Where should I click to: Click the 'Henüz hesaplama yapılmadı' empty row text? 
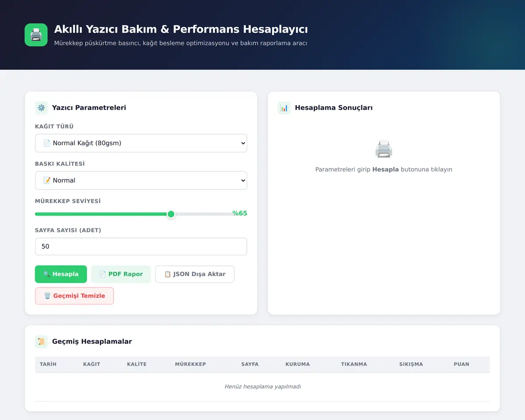pos(262,387)
